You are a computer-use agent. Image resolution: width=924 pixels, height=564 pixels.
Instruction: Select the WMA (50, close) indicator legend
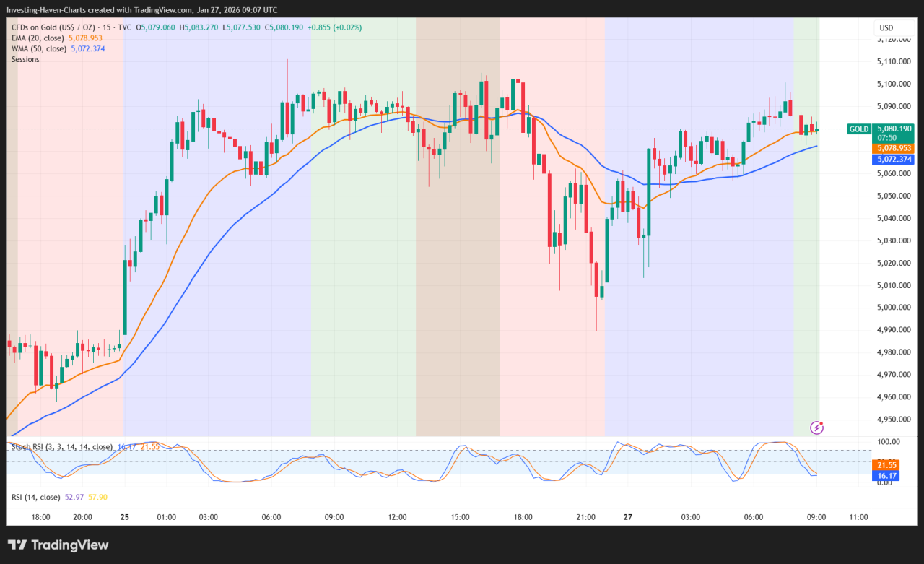[38, 48]
